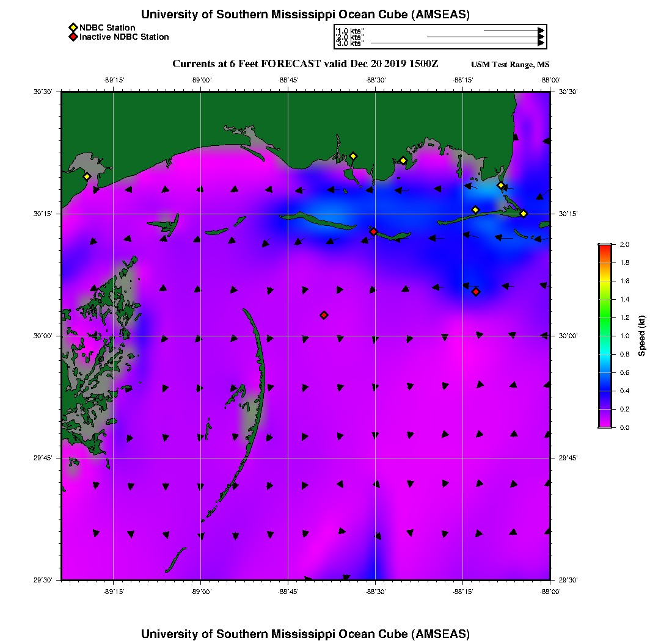
Task: Click the top 'Ocean Cube (AMSEAS)' title
Action: point(305,15)
